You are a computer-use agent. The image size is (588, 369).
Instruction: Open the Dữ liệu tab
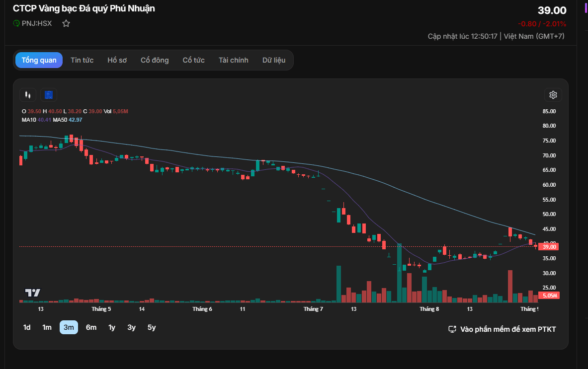point(274,60)
